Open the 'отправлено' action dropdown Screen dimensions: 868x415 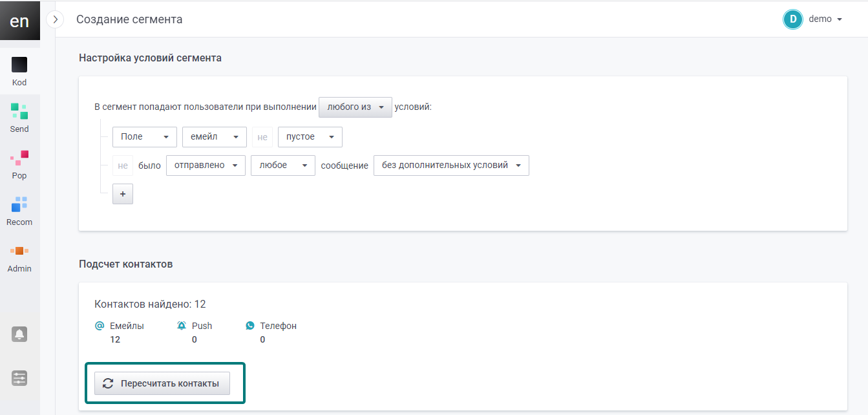coord(206,165)
